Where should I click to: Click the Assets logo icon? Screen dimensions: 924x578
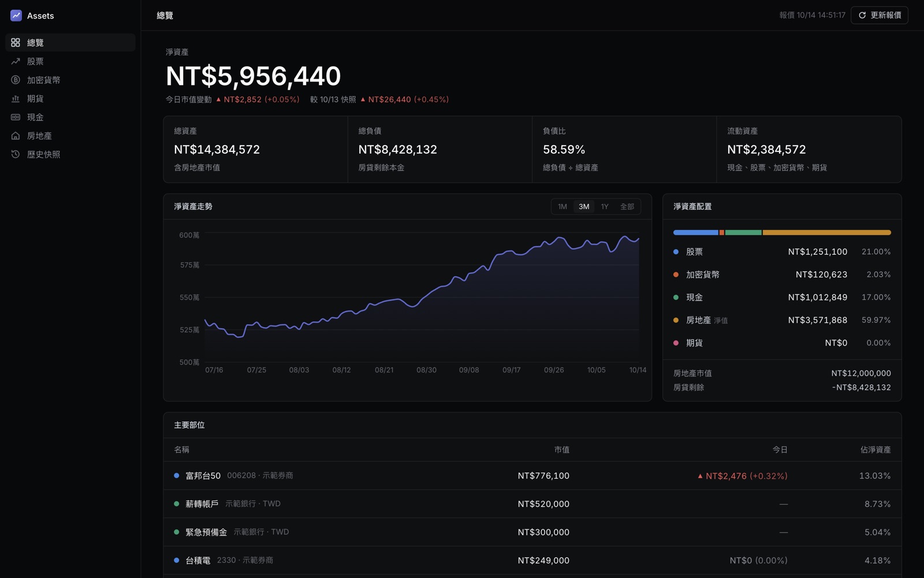point(16,16)
